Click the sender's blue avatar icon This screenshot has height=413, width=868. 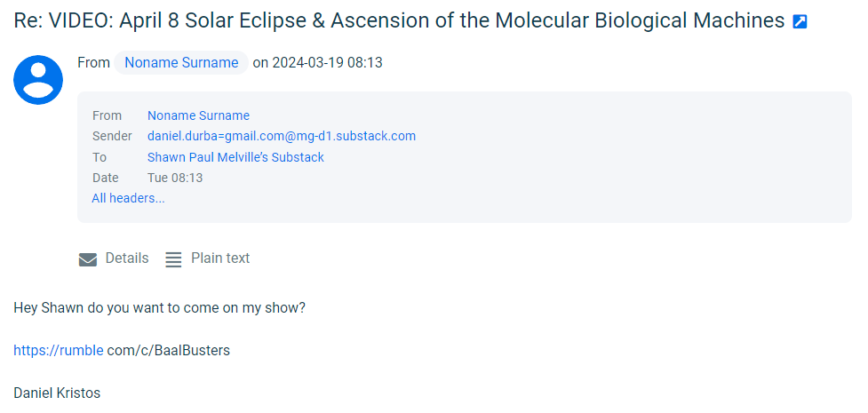coord(38,80)
